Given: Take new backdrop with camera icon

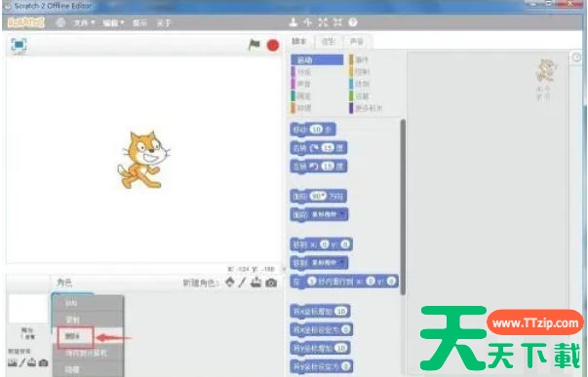Looking at the screenshot, I should click(x=44, y=362).
